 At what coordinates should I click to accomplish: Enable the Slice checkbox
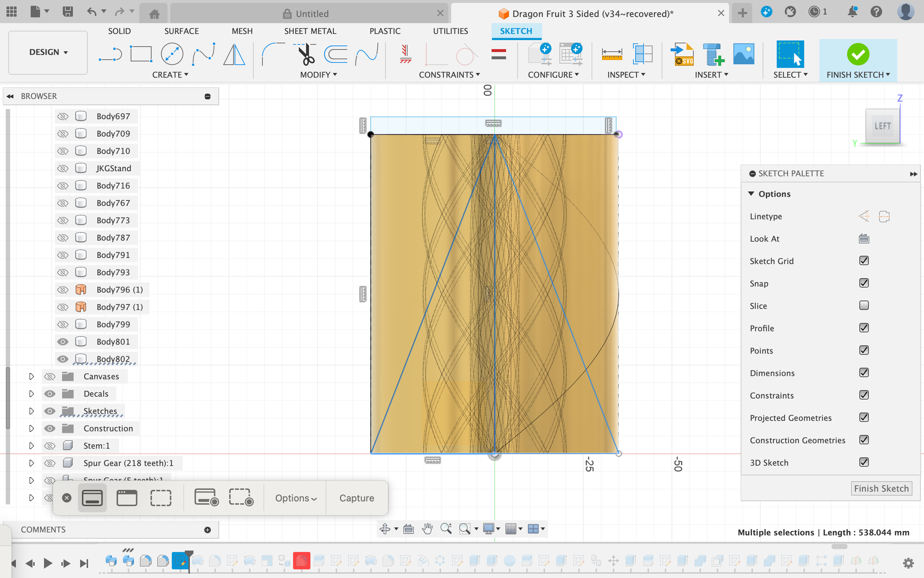[864, 306]
